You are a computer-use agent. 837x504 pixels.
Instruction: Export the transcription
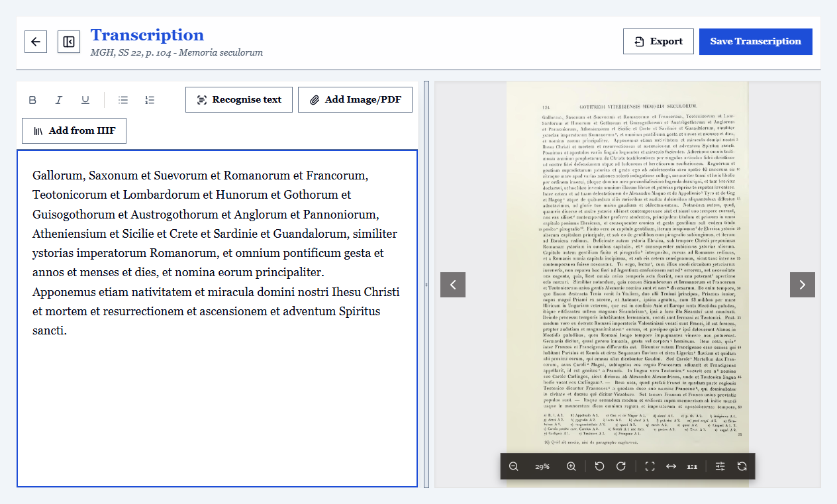(658, 42)
